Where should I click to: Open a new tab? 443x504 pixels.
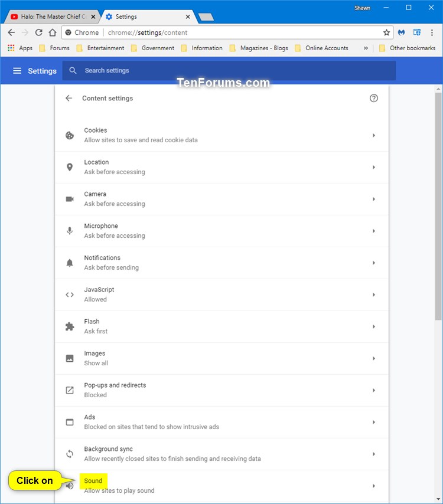tap(206, 17)
